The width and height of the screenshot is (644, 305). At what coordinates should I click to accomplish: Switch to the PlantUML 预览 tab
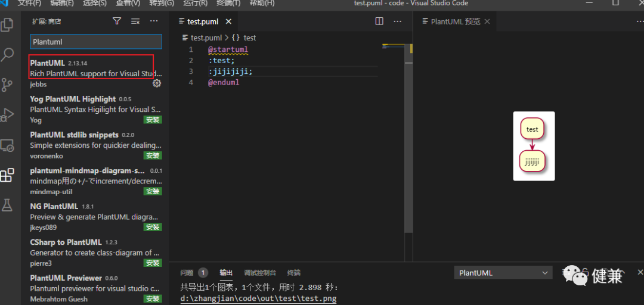[x=454, y=22]
